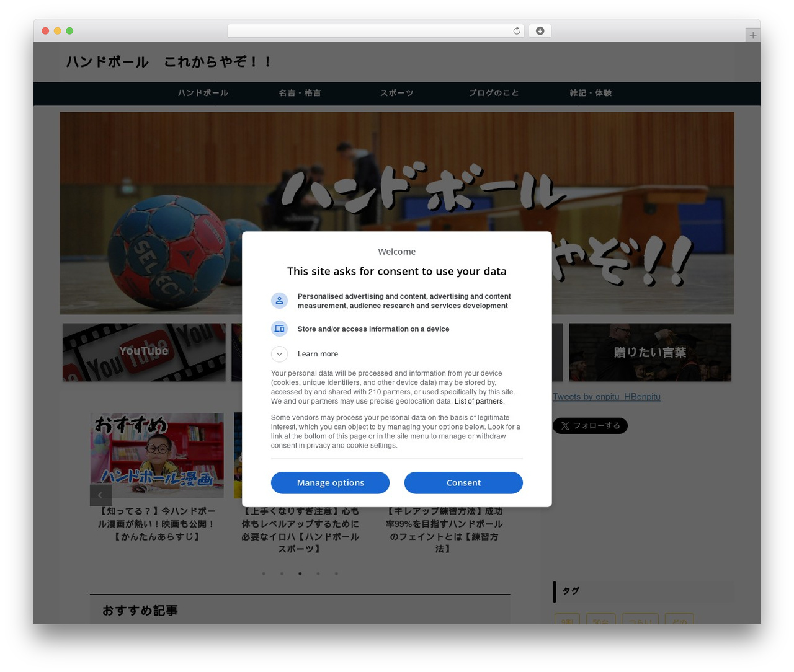Select the fifth carousel pagination dot
The image size is (794, 672).
(x=336, y=573)
